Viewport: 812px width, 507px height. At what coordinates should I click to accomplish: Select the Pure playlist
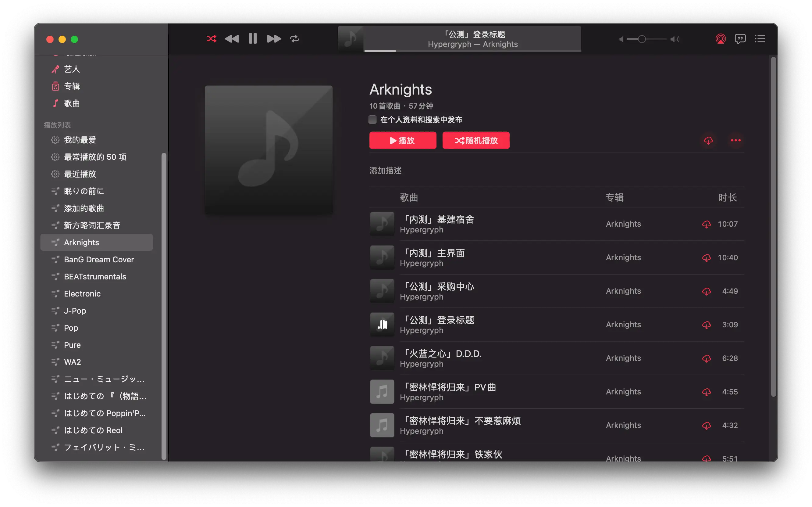(97, 345)
